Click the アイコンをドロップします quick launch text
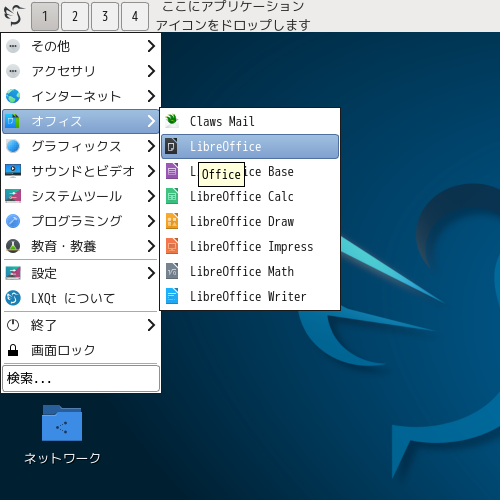Viewport: 500px width, 500px height. pyautogui.click(x=233, y=25)
